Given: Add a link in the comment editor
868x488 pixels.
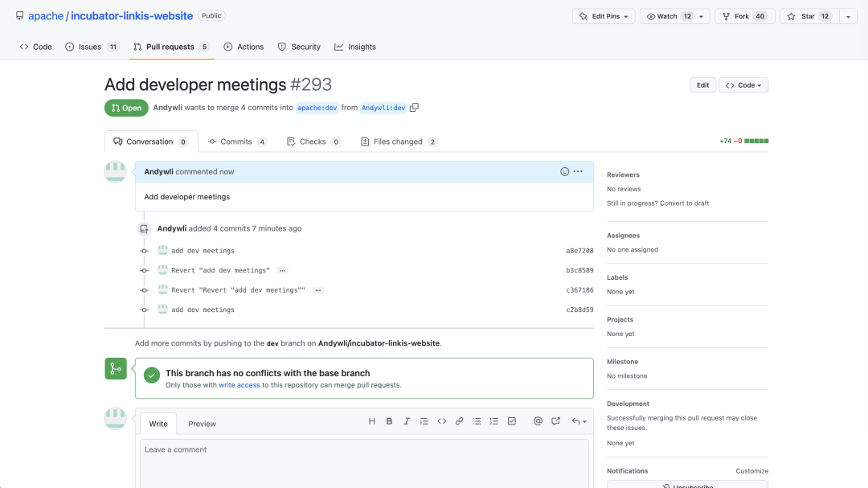Looking at the screenshot, I should 459,421.
